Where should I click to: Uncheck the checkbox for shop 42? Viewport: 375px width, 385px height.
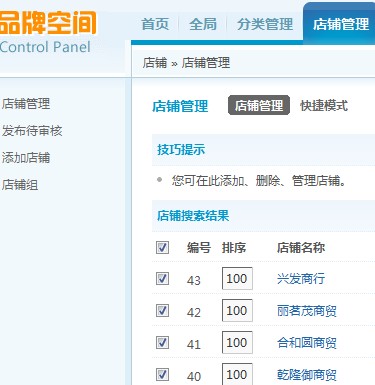point(162,310)
